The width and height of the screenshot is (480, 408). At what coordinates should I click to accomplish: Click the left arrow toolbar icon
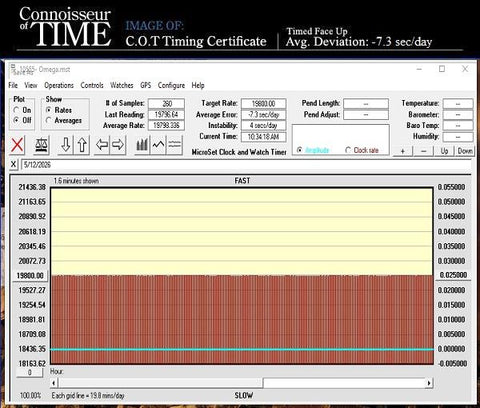102,145
